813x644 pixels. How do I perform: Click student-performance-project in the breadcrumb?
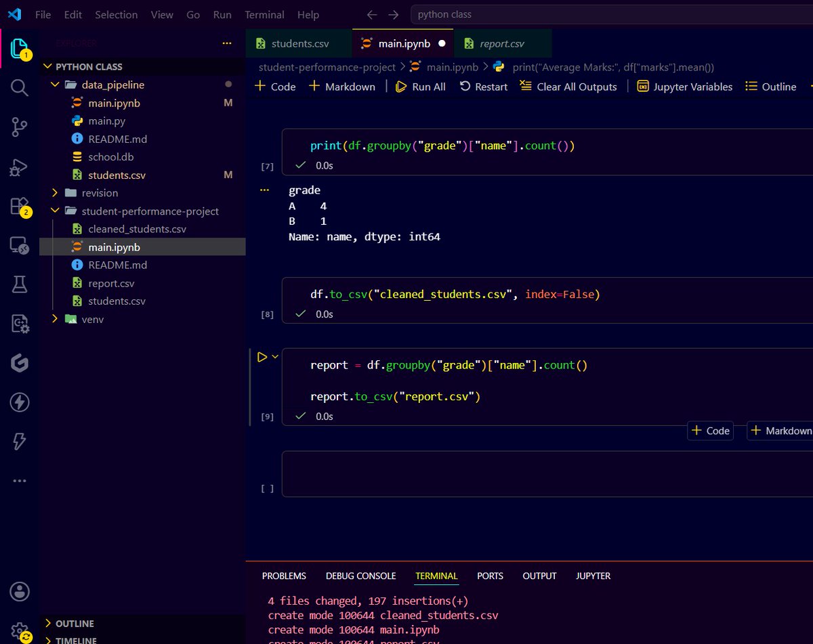tap(327, 67)
